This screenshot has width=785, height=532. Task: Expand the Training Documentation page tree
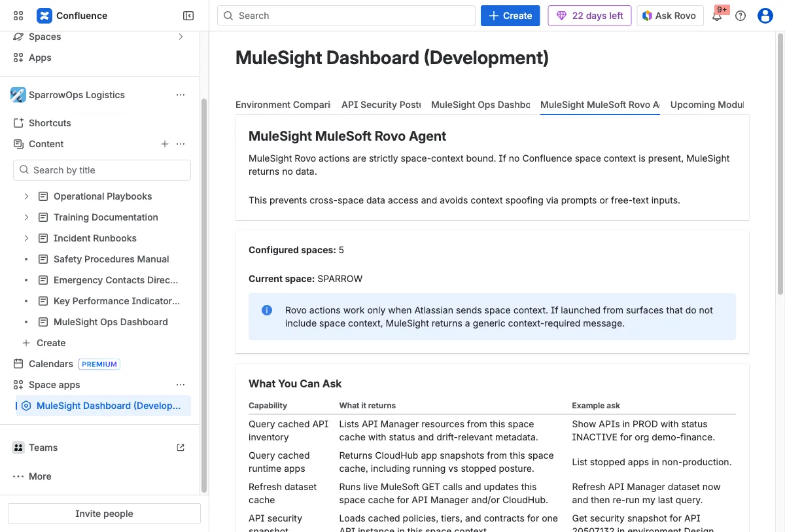pyautogui.click(x=26, y=217)
